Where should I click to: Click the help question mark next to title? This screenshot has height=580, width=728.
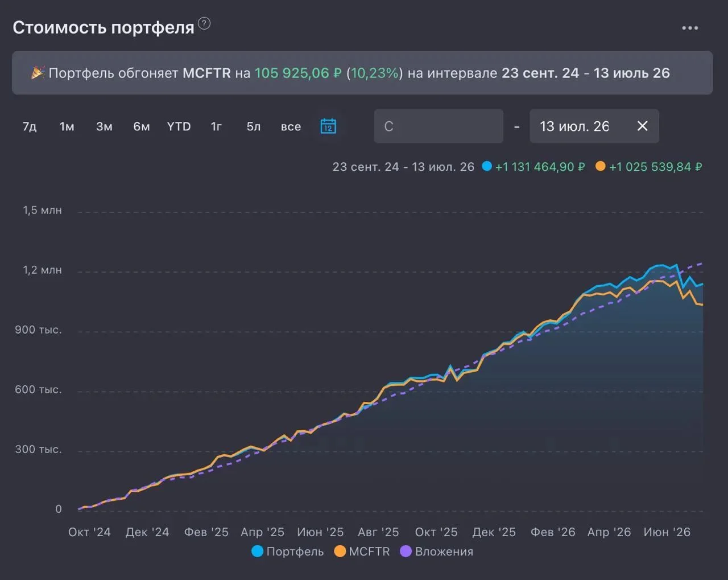click(x=204, y=23)
